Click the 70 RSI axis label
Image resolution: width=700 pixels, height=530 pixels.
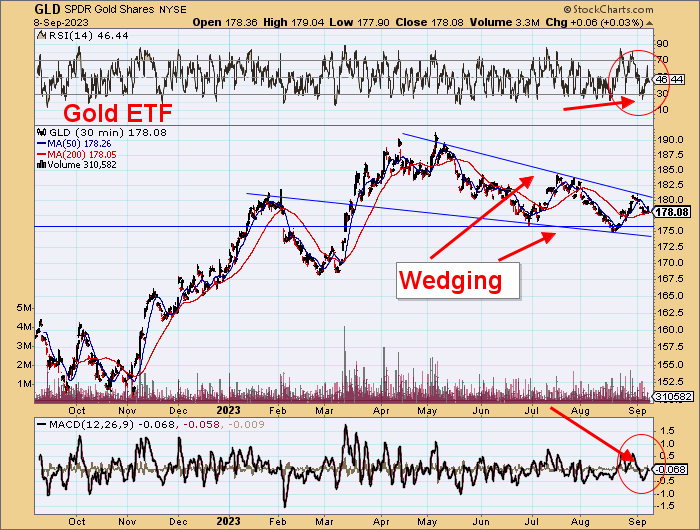662,60
